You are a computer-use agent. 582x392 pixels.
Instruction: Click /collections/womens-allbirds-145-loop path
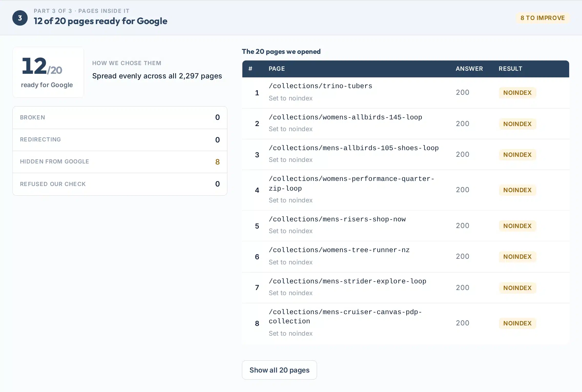(x=345, y=117)
